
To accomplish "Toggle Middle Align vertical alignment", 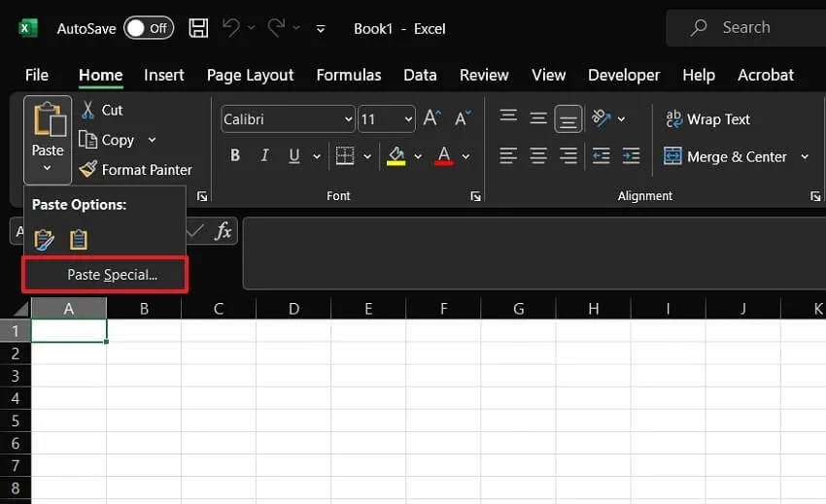I will [x=538, y=118].
